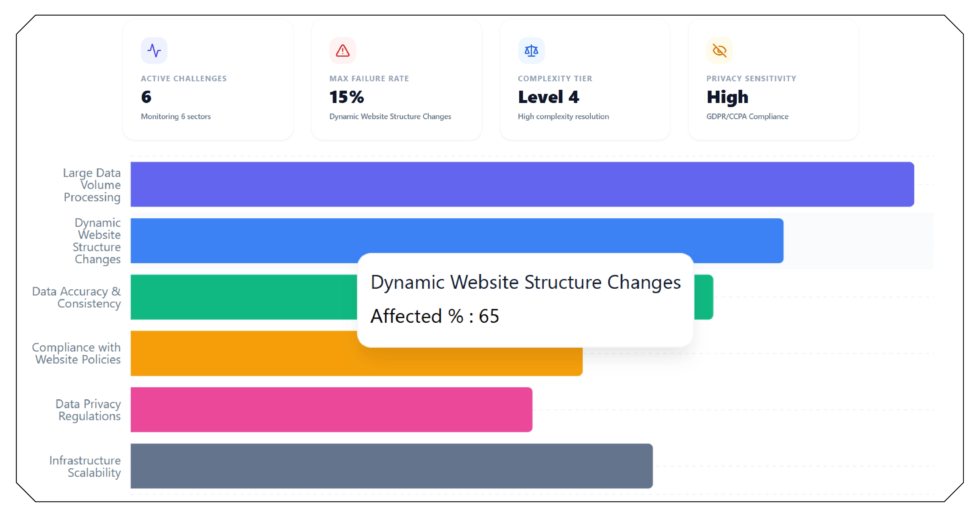Viewport: 980px width, 517px height.
Task: Click the orange Compliance with Website Policies bar
Action: 244,353
